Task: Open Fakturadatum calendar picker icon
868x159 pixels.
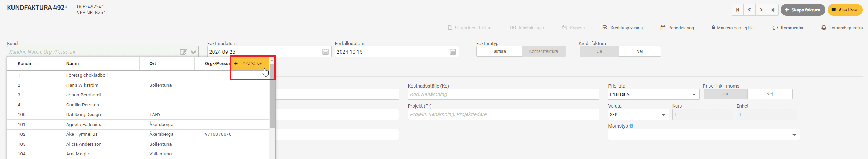Action: (x=325, y=52)
